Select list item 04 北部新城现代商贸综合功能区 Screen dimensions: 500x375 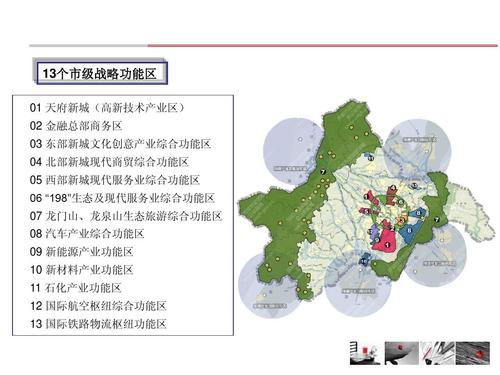pos(109,162)
